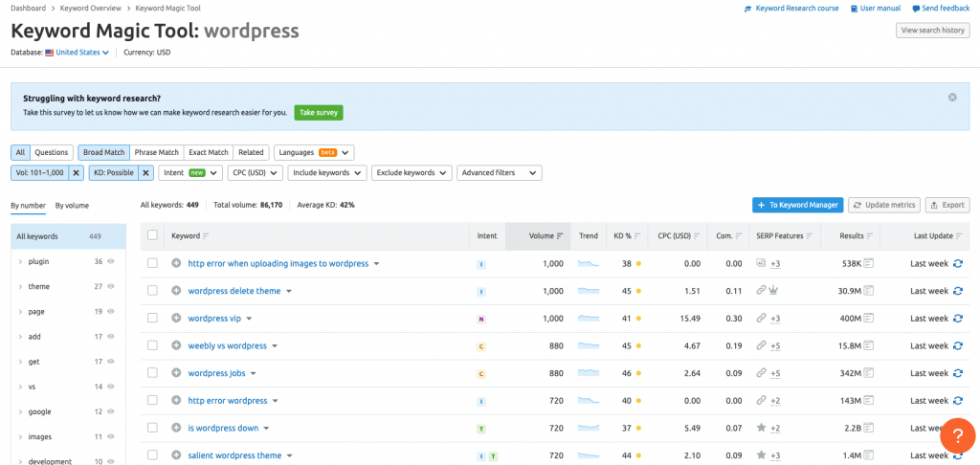Open the Keyword Research course link

point(791,9)
